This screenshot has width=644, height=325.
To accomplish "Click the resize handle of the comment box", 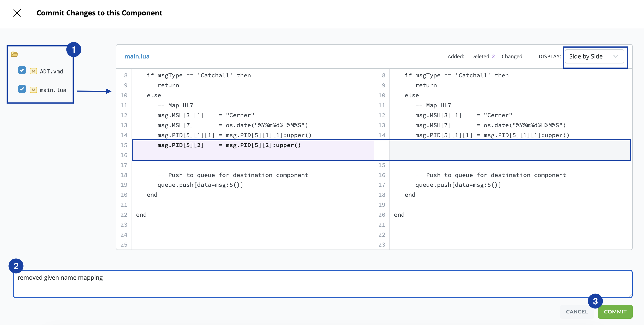I will [x=630, y=296].
